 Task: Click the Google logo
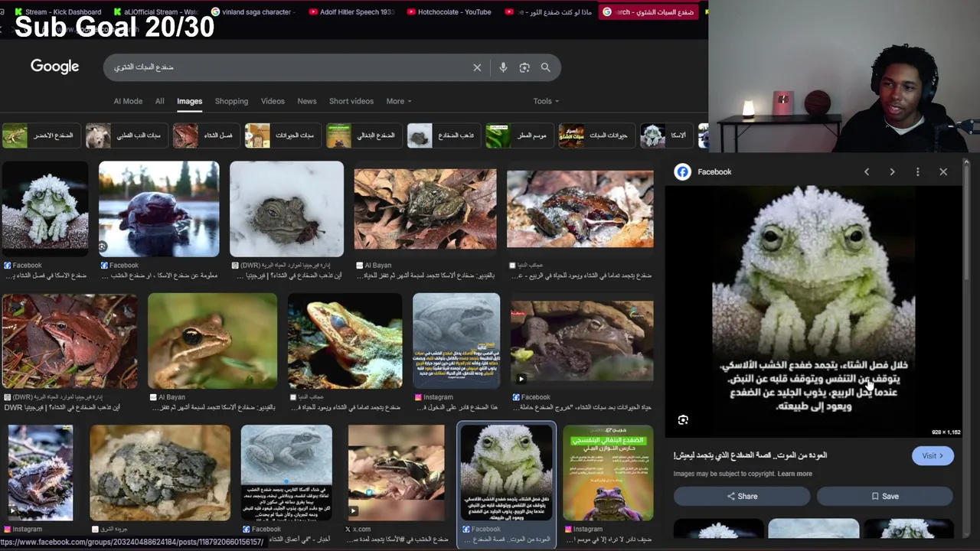pos(54,67)
